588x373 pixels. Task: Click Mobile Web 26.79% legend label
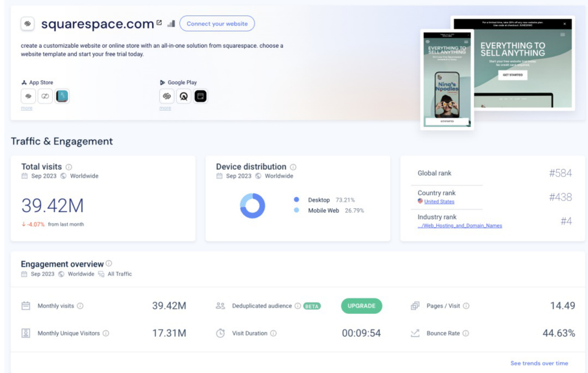coord(336,211)
